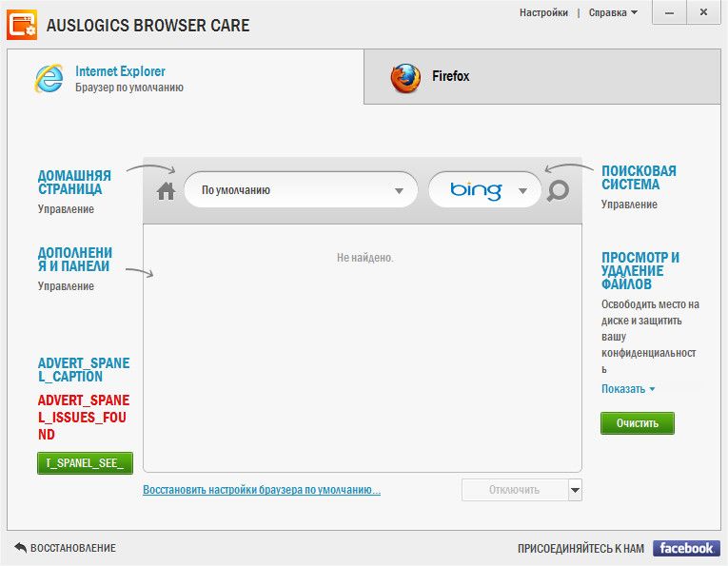The image size is (728, 566).
Task: Expand the Показать file list
Action: [x=628, y=389]
